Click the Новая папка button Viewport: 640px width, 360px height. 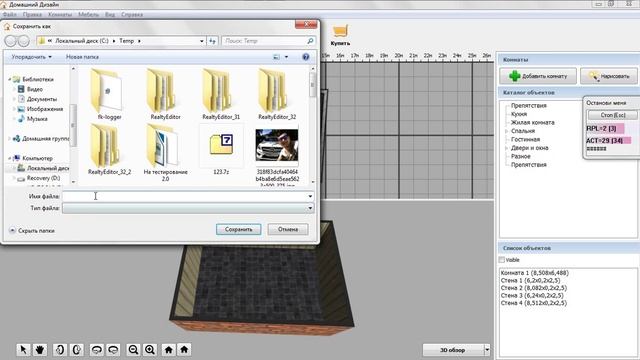click(x=82, y=57)
